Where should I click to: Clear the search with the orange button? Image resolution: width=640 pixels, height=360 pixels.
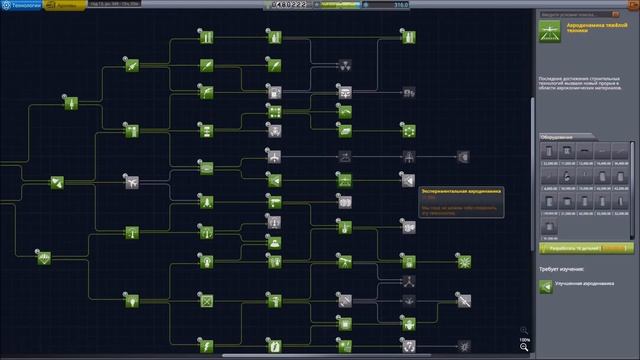pyautogui.click(x=616, y=14)
